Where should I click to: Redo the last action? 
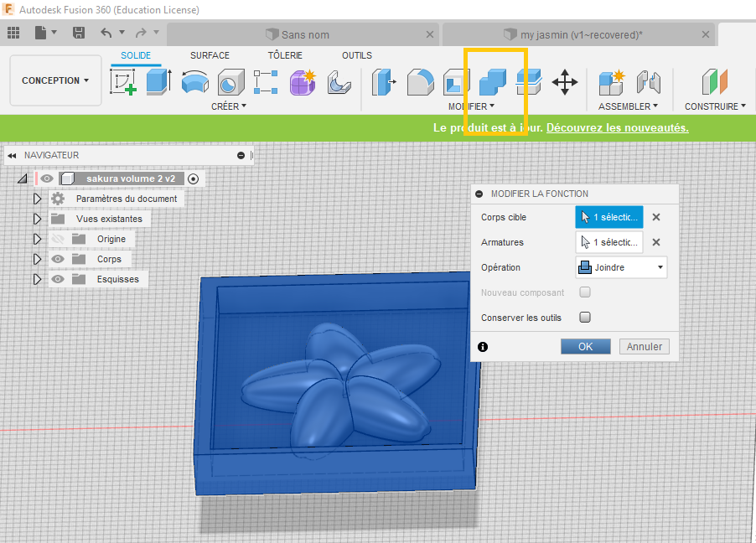[x=141, y=33]
